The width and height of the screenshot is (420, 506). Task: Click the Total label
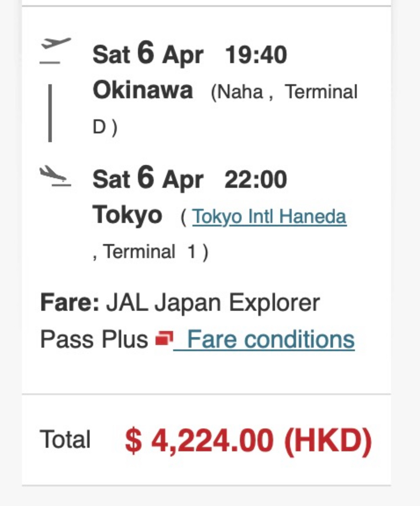click(65, 439)
